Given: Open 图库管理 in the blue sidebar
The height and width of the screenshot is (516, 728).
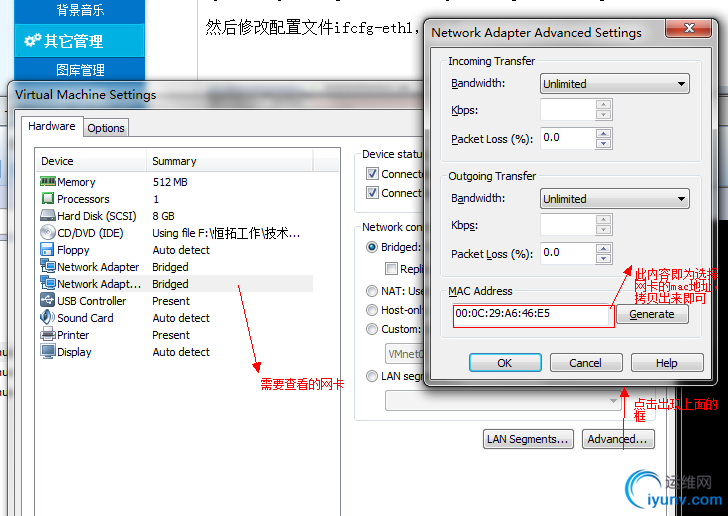Looking at the screenshot, I should 80,70.
